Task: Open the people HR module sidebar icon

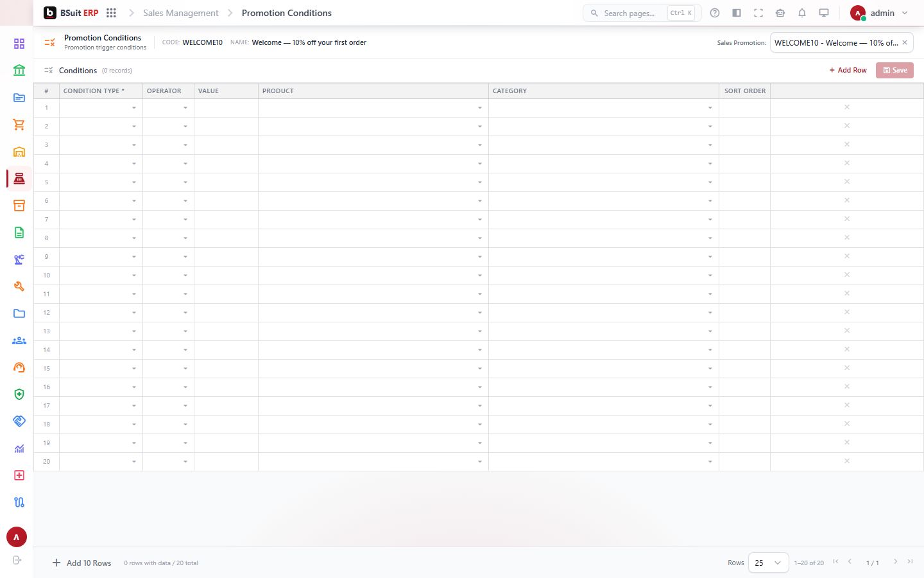Action: coord(19,340)
